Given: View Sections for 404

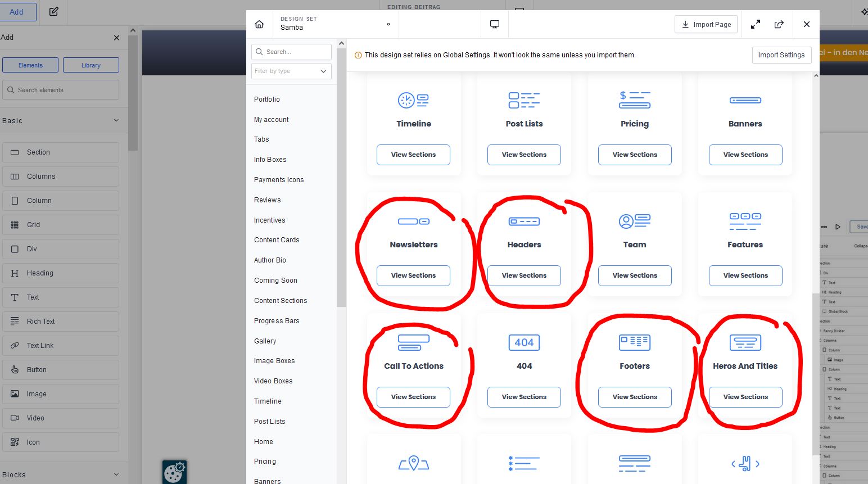Looking at the screenshot, I should pyautogui.click(x=524, y=397).
